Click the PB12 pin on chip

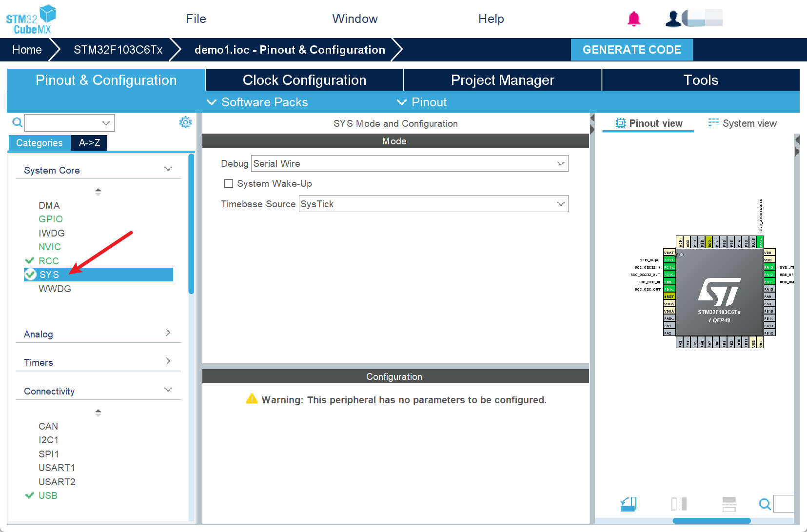(x=769, y=333)
